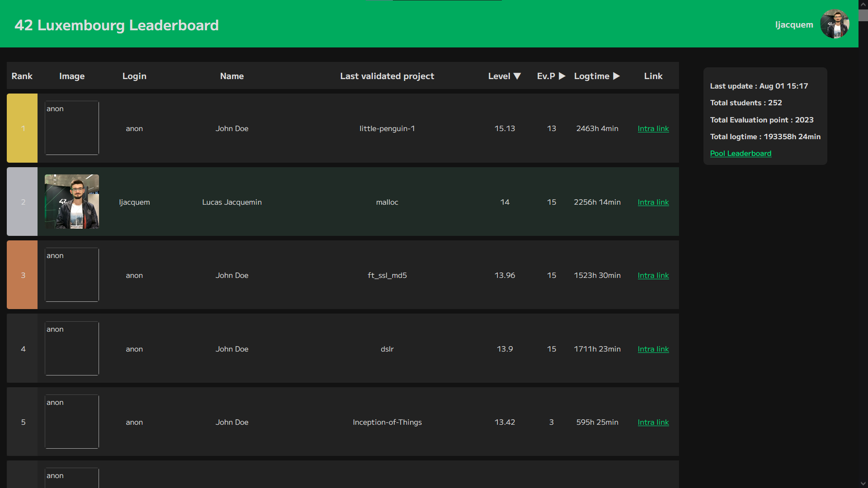The height and width of the screenshot is (488, 868).
Task: Click the rank 5 number cell
Action: [x=23, y=422]
